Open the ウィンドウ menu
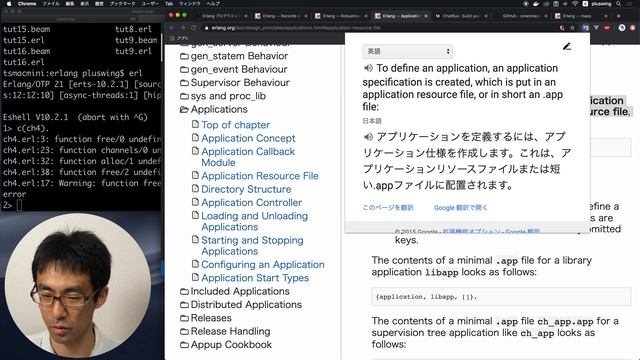 pyautogui.click(x=189, y=4)
